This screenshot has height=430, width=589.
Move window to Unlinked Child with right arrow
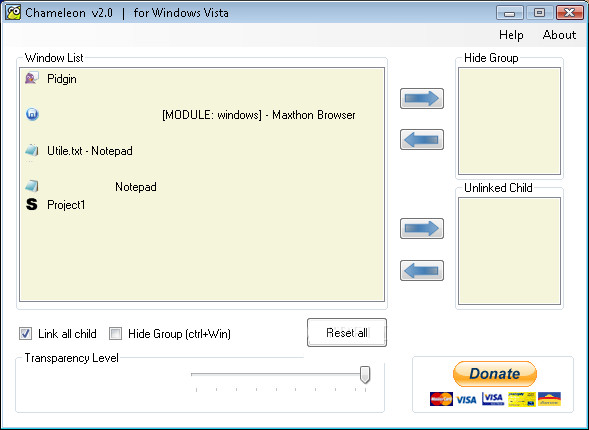(x=422, y=228)
